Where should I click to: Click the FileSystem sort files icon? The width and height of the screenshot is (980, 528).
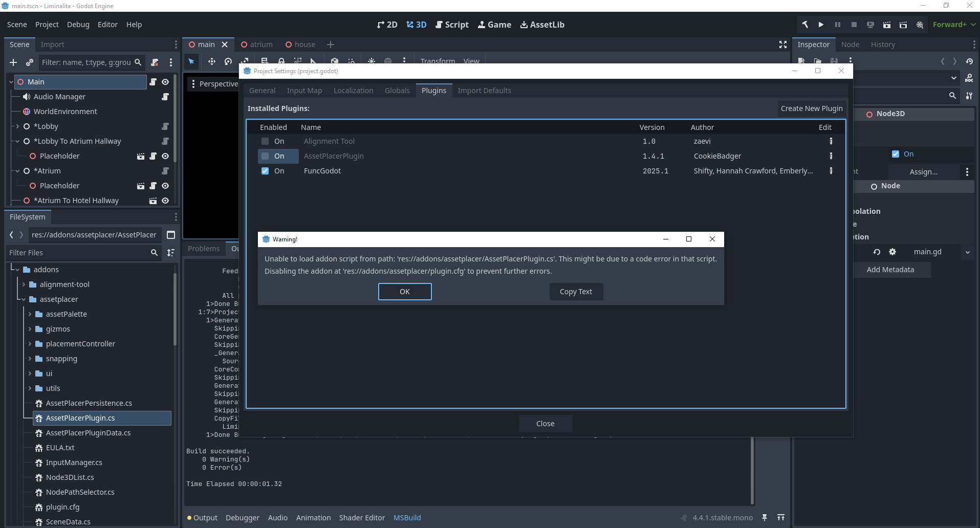tap(171, 253)
